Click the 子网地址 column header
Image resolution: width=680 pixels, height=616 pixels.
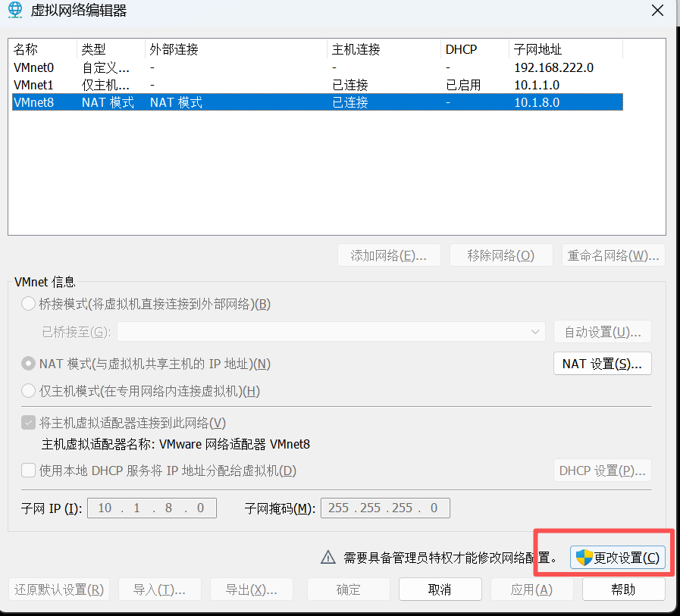(x=566, y=49)
